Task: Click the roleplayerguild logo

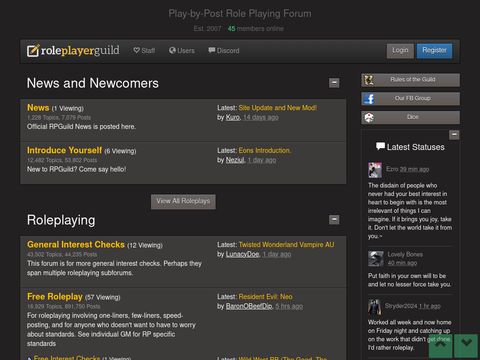Action: (x=73, y=51)
